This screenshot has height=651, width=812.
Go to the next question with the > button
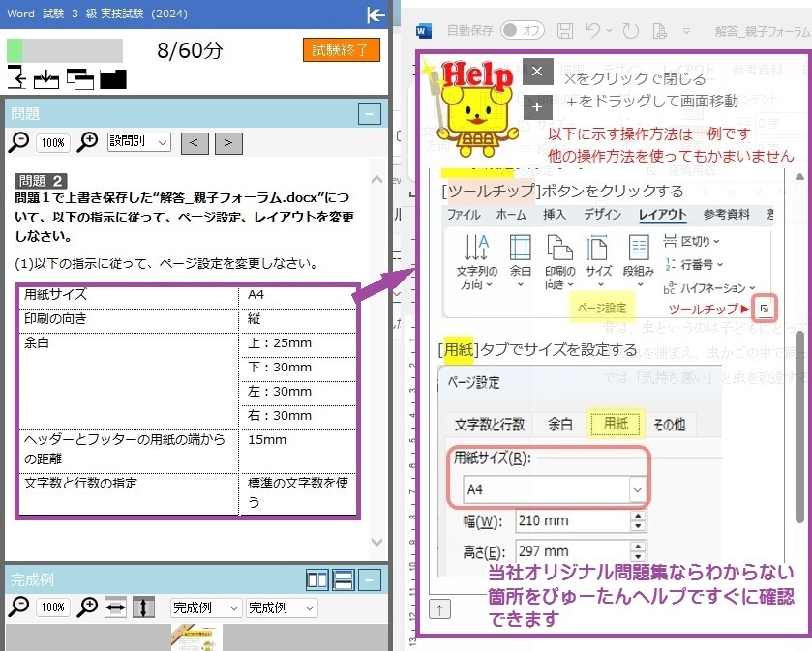point(228,143)
